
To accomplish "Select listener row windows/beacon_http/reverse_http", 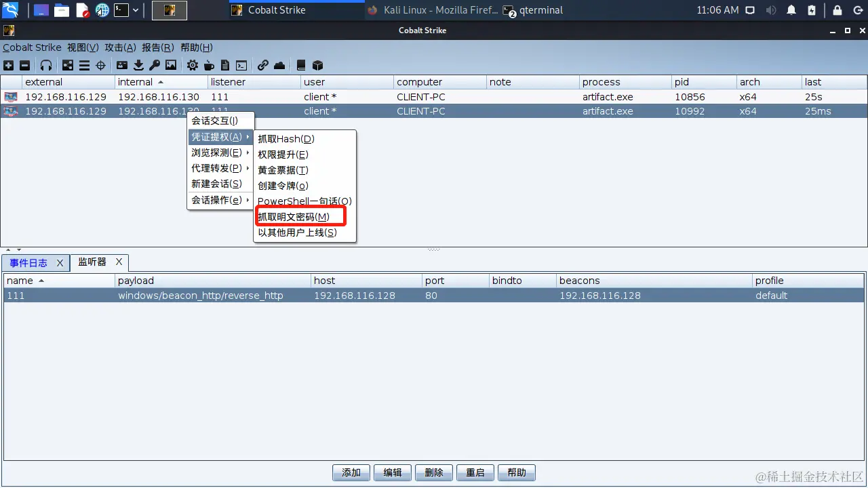I will pyautogui.click(x=434, y=296).
